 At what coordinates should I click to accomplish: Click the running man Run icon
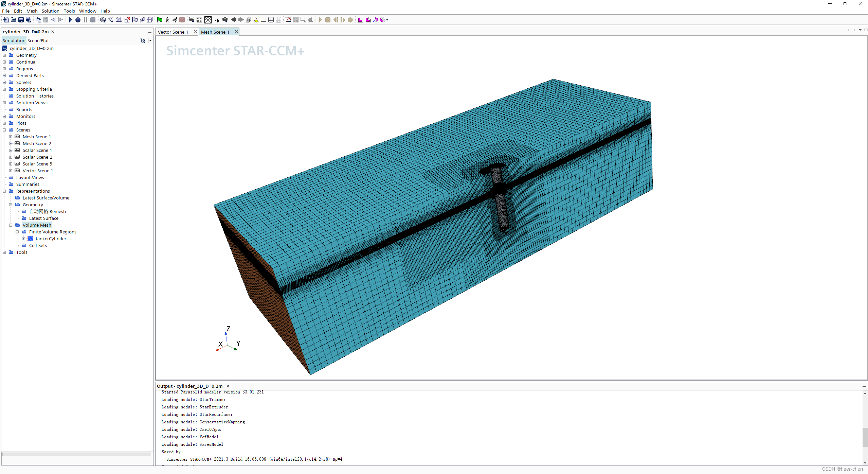175,20
